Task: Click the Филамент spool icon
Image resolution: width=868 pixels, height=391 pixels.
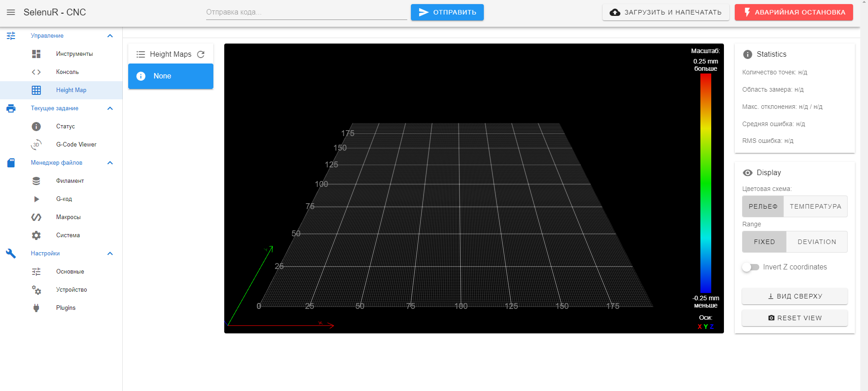Action: coord(36,181)
